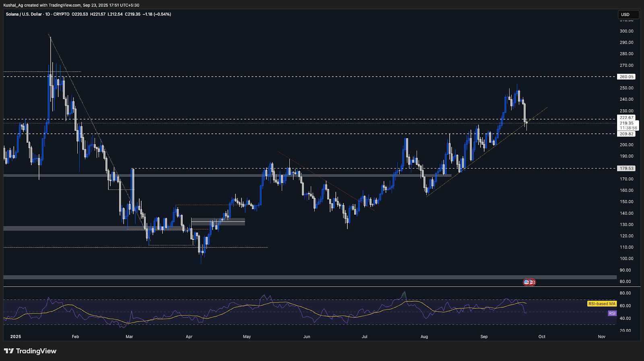Click the TradingView logo
The height and width of the screenshot is (361, 644).
[x=31, y=351]
